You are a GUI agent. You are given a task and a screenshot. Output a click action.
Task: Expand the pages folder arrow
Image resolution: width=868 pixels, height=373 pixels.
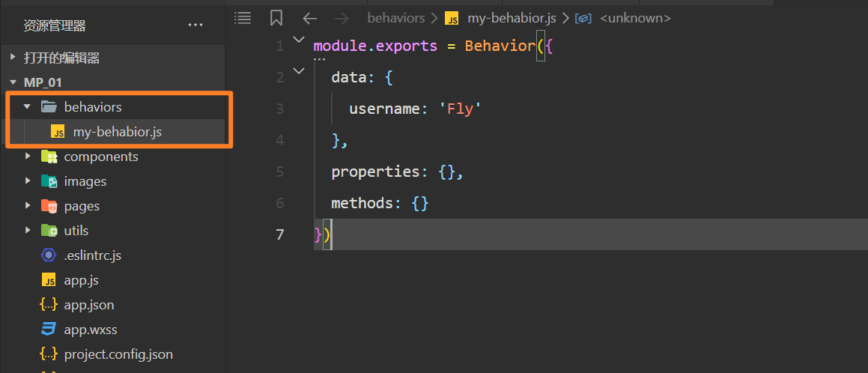click(28, 206)
